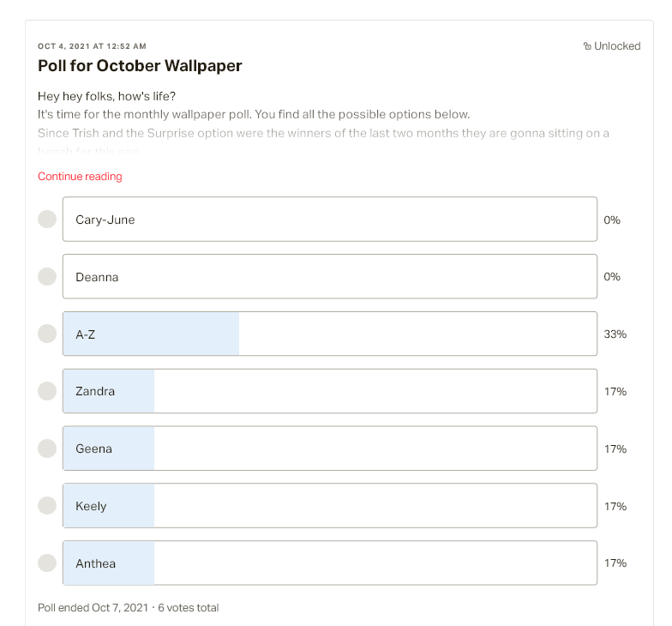Choose the Geena radio button
This screenshot has height=626, width=672.
pos(47,448)
